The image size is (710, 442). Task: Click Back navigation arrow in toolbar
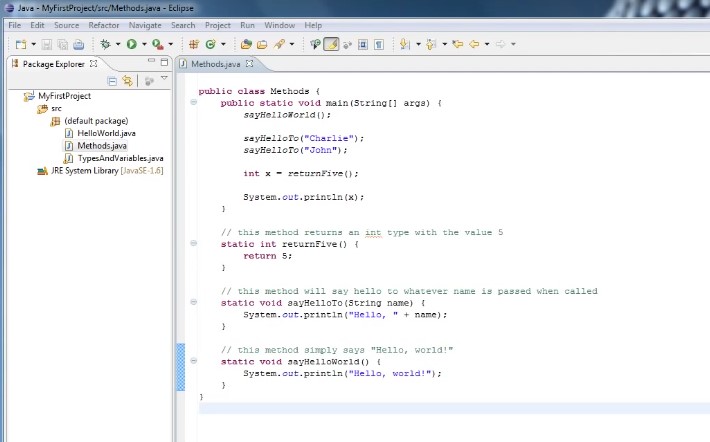click(x=473, y=44)
